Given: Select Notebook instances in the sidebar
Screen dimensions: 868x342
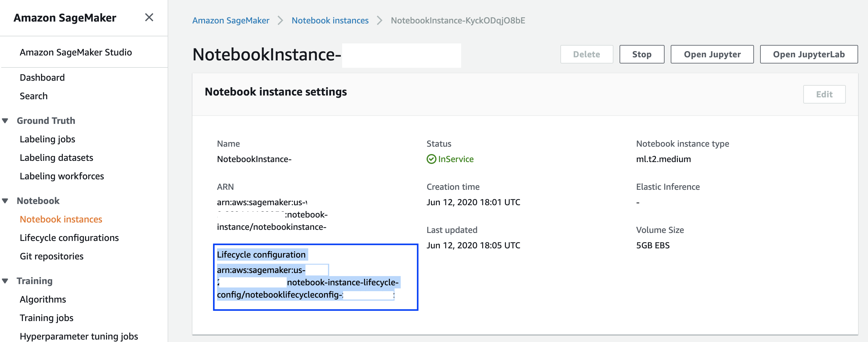Looking at the screenshot, I should point(61,219).
